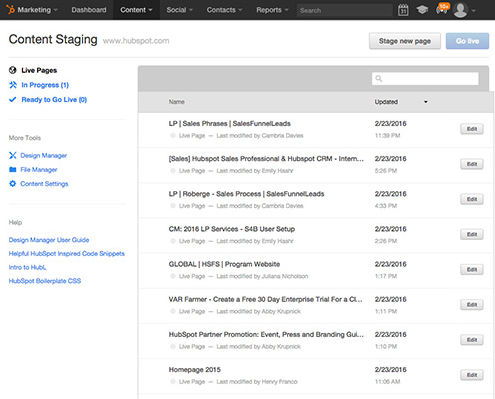
Task: Click status dot for Hubspot Sales Professional row
Action: (x=173, y=170)
